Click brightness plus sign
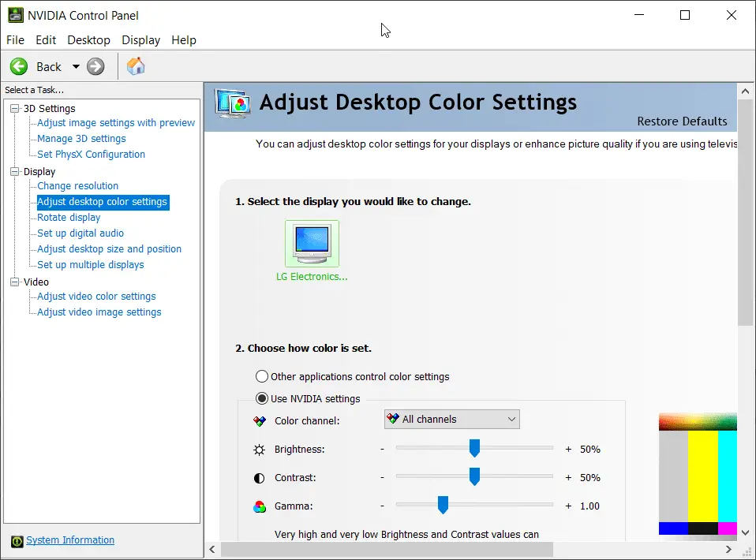Viewport: 756px width, 560px height. pos(568,449)
